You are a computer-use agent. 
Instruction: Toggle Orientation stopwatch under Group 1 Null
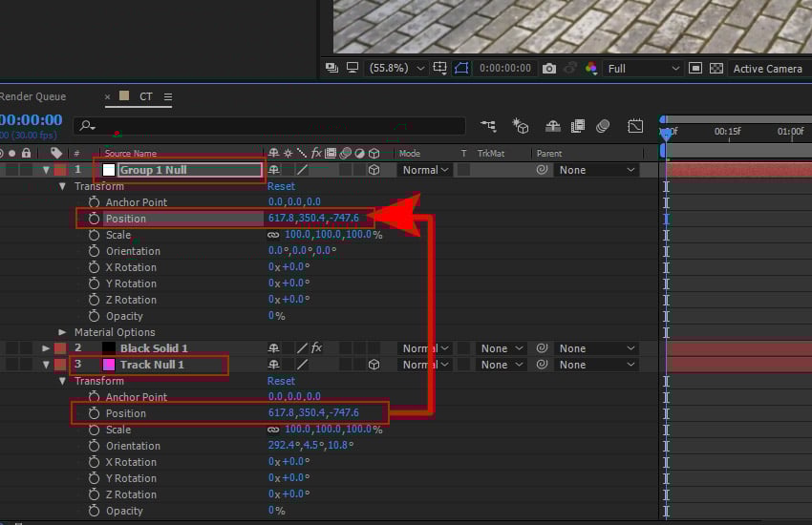pyautogui.click(x=94, y=251)
